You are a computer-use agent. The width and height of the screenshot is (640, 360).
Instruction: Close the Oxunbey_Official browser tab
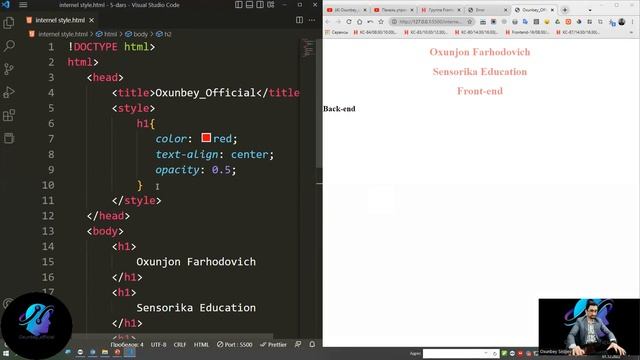[x=552, y=10]
